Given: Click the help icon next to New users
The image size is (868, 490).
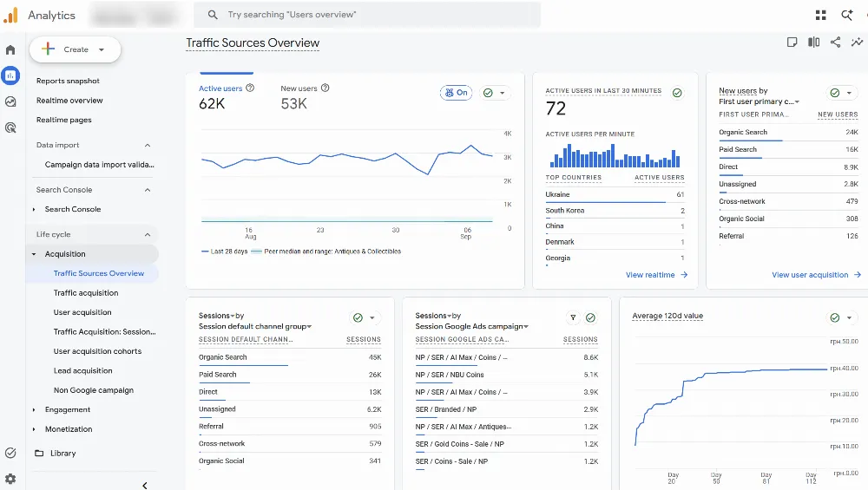Looking at the screenshot, I should [325, 88].
